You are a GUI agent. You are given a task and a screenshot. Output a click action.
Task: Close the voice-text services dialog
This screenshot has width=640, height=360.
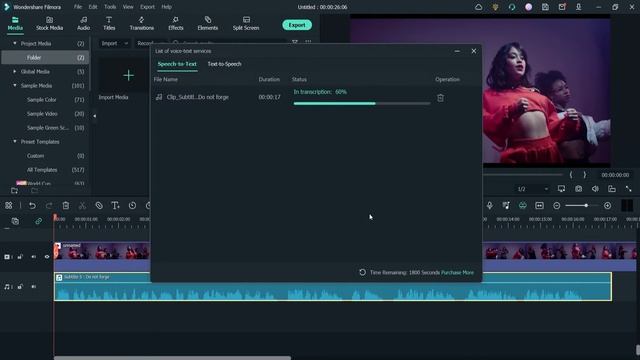473,51
